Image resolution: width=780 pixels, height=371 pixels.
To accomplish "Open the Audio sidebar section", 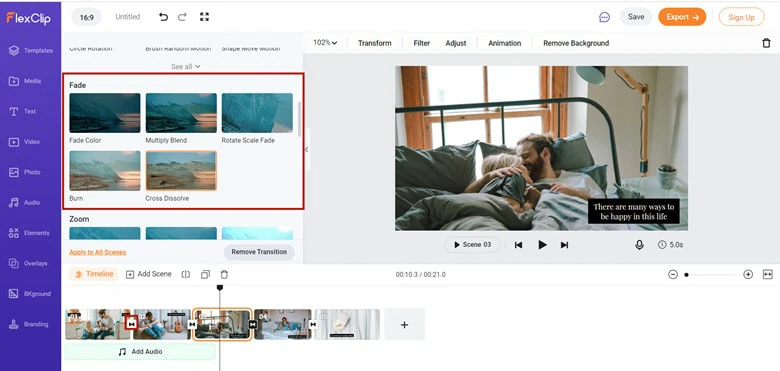I will coord(24,202).
